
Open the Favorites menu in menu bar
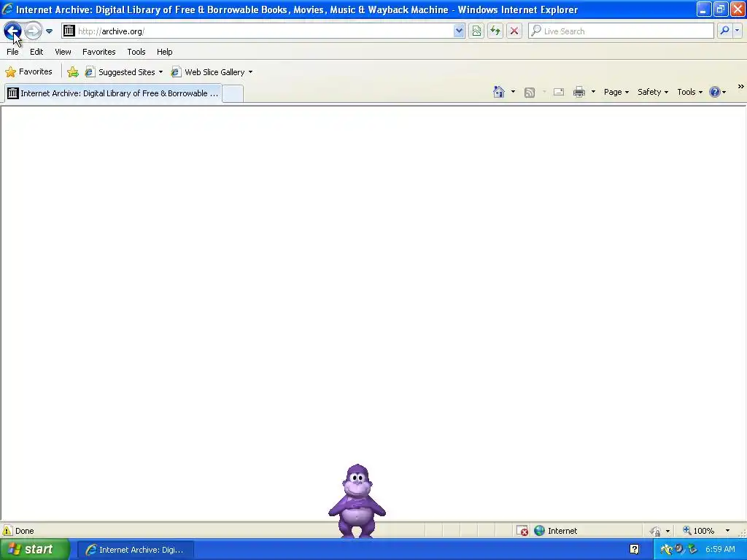pyautogui.click(x=99, y=52)
